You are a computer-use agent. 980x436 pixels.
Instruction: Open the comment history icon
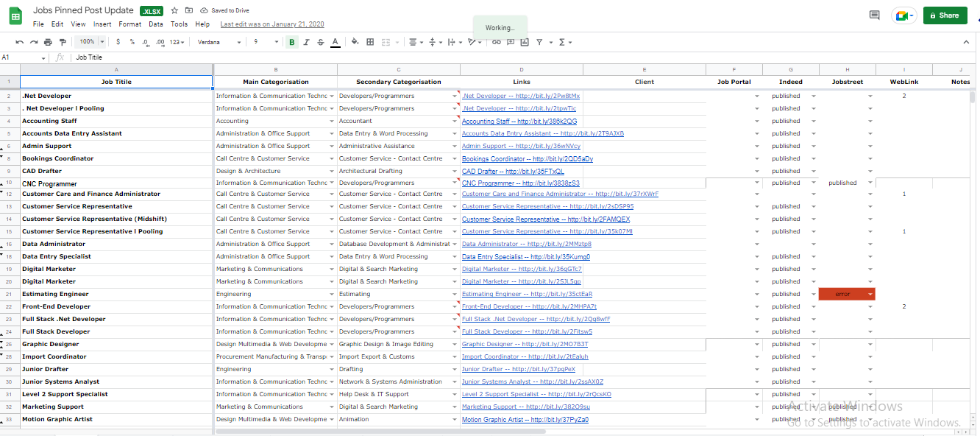pyautogui.click(x=874, y=15)
